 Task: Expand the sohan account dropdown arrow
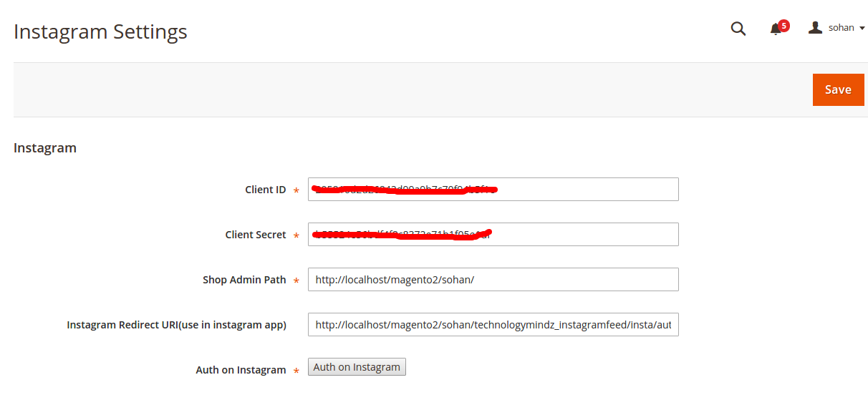pyautogui.click(x=862, y=28)
